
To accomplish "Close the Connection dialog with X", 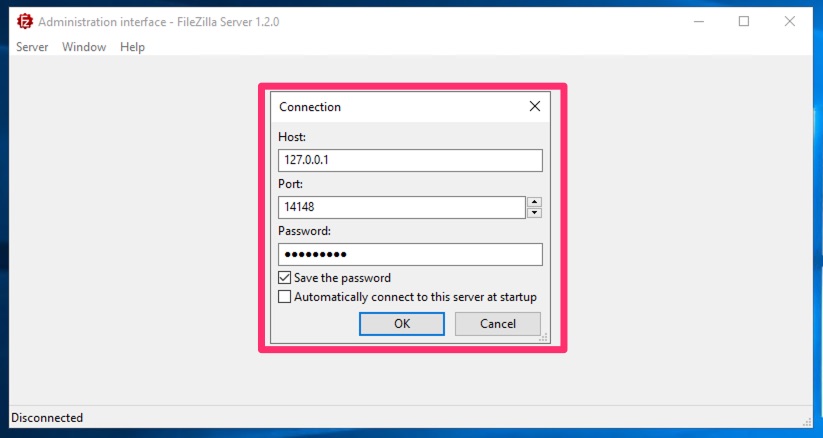I will (x=535, y=106).
